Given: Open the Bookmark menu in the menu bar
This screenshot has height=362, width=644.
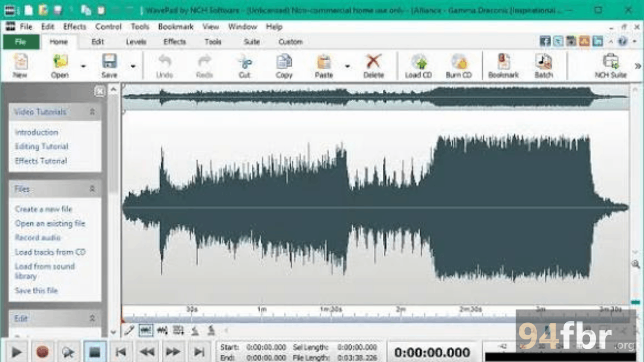Looking at the screenshot, I should [176, 27].
